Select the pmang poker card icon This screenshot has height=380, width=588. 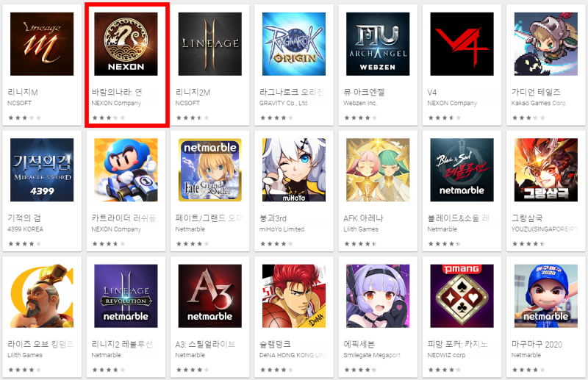pos(462,296)
